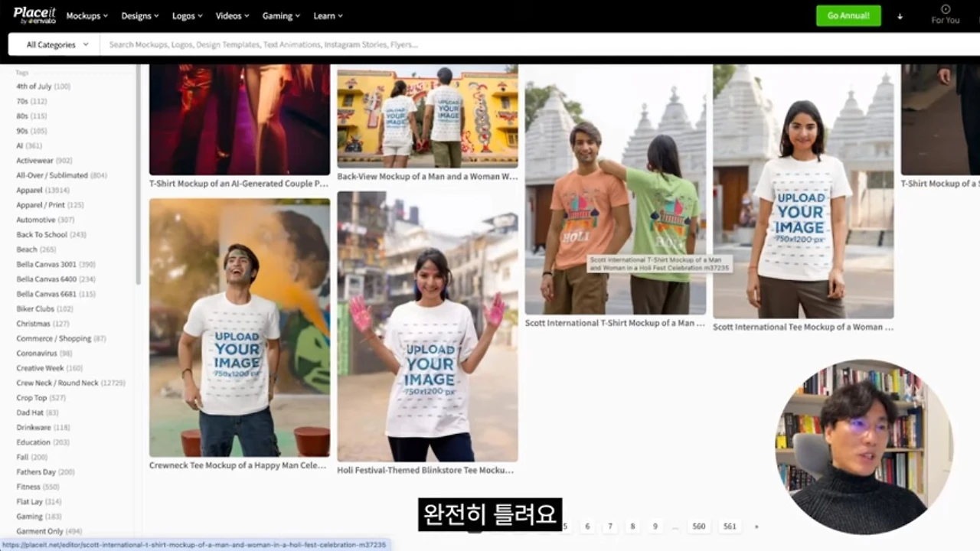Viewport: 980px width, 551px height.
Task: Go to results page 8
Action: coord(632,527)
